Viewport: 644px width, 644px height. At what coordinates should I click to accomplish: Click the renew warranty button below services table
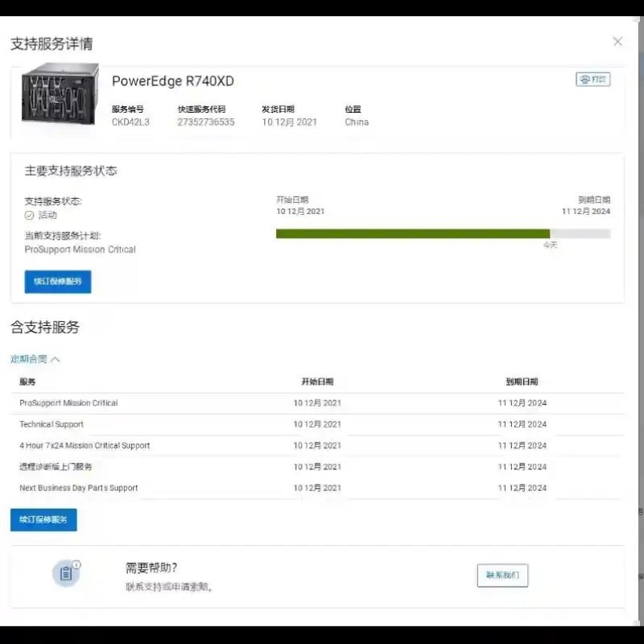click(43, 519)
